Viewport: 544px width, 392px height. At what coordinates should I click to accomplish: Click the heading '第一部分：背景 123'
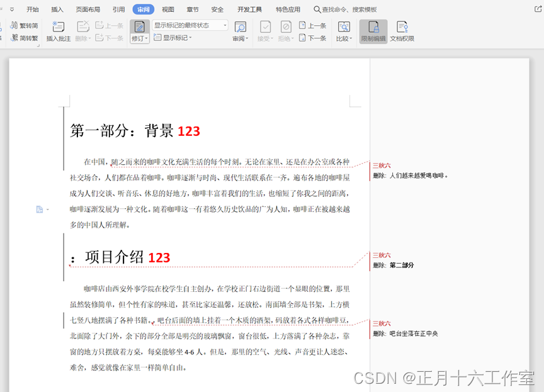tap(135, 131)
